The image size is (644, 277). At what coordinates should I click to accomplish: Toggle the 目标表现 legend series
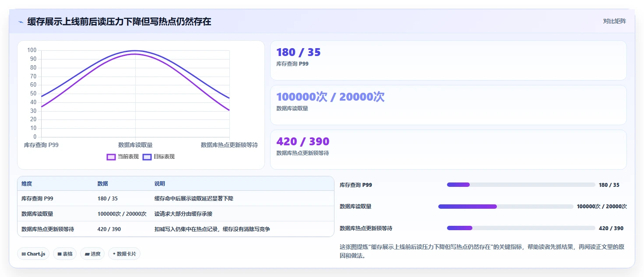click(158, 157)
